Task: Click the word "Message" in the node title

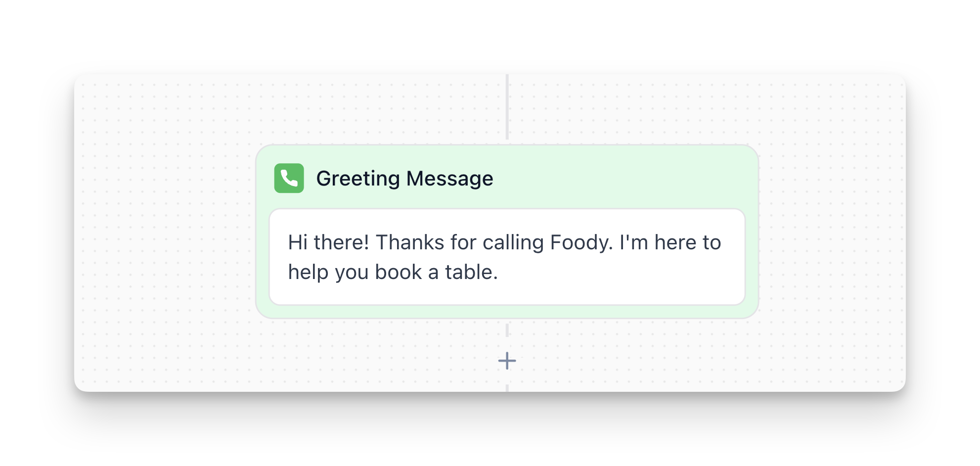Action: click(x=449, y=179)
